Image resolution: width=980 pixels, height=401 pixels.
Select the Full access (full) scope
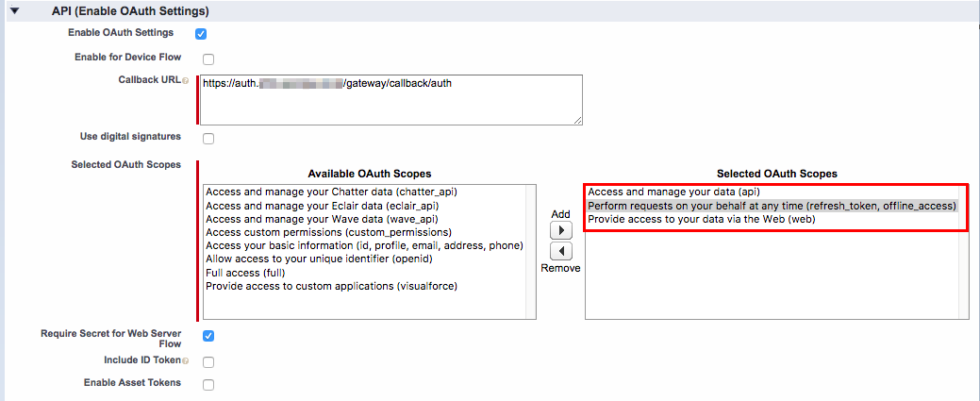370,273
